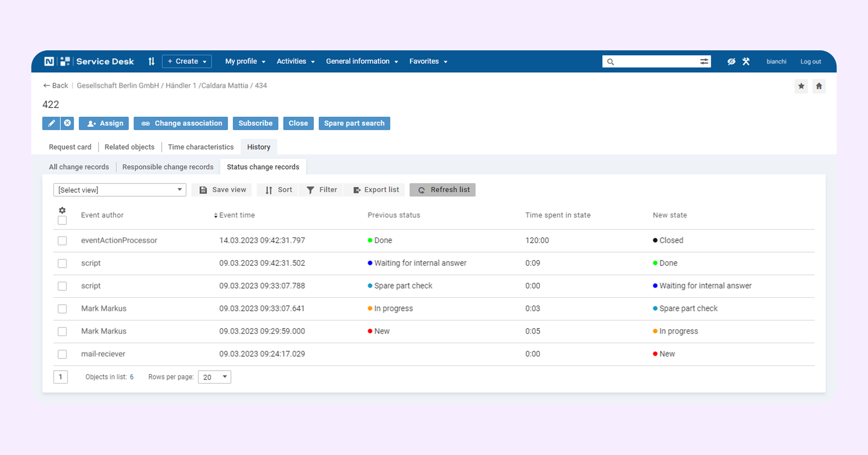Expand the Create dropdown menu
Viewport: 868px width, 455px height.
187,62
